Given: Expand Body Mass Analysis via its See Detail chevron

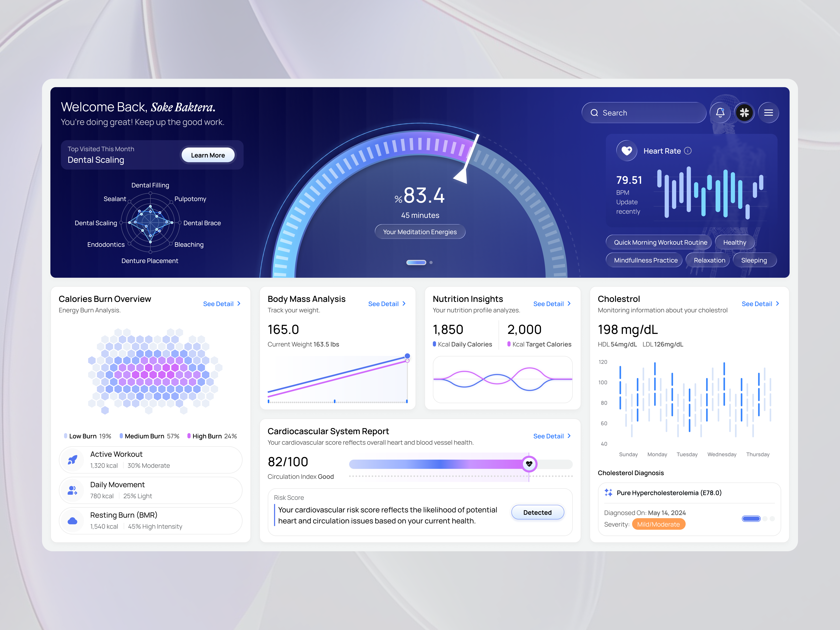Looking at the screenshot, I should click(x=404, y=303).
